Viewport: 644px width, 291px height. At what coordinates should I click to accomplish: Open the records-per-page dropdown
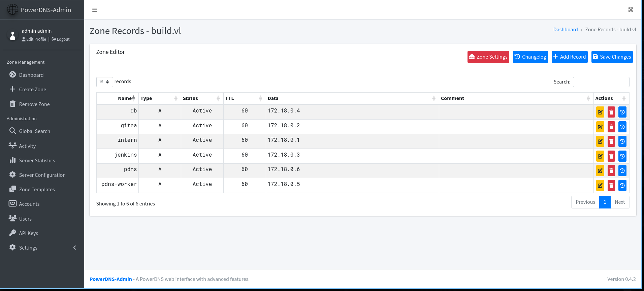104,82
